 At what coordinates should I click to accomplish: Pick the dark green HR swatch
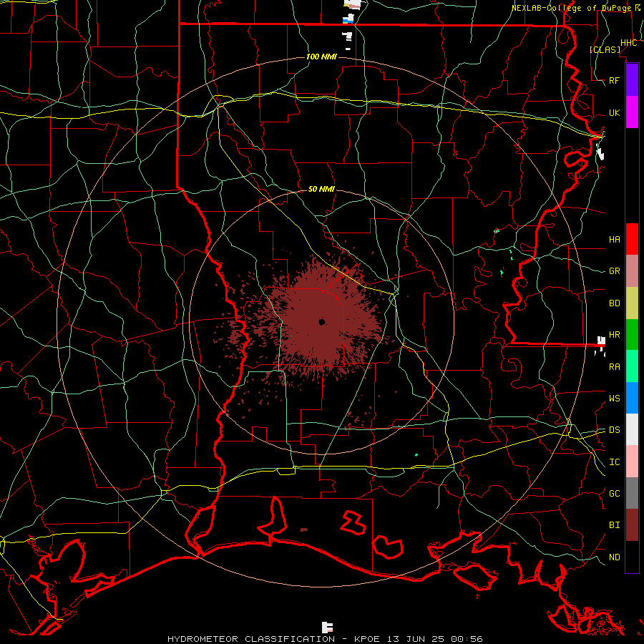point(632,334)
